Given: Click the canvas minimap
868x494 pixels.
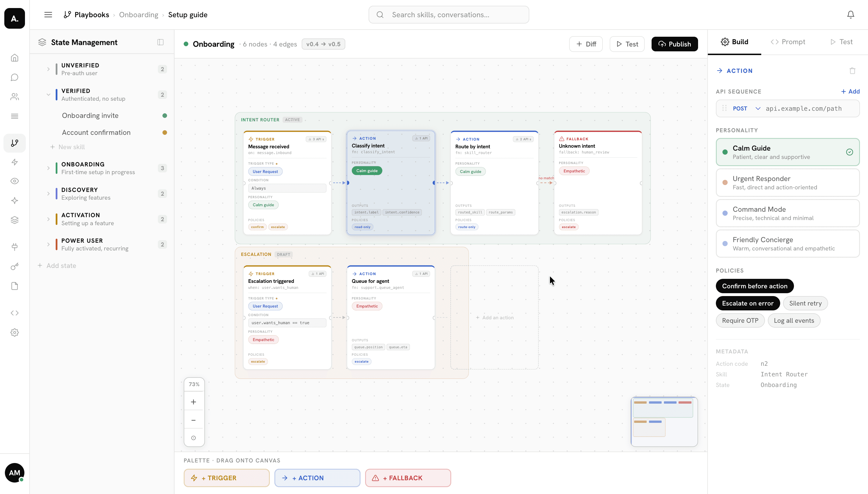Looking at the screenshot, I should 664,422.
